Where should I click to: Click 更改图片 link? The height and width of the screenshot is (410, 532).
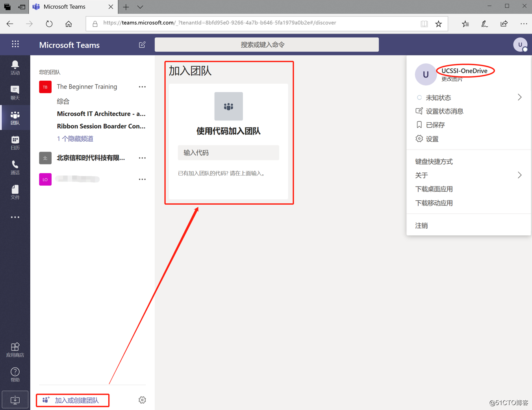(x=452, y=79)
